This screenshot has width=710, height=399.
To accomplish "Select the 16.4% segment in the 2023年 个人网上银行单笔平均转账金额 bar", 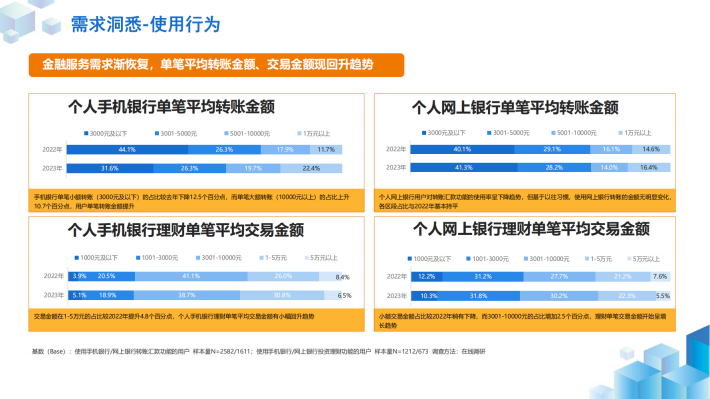I will pos(649,168).
